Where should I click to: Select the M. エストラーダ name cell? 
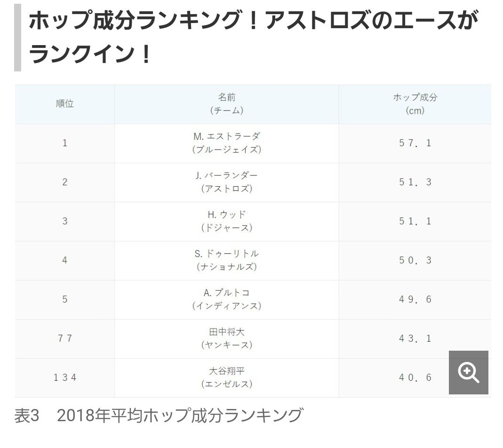[x=226, y=143]
